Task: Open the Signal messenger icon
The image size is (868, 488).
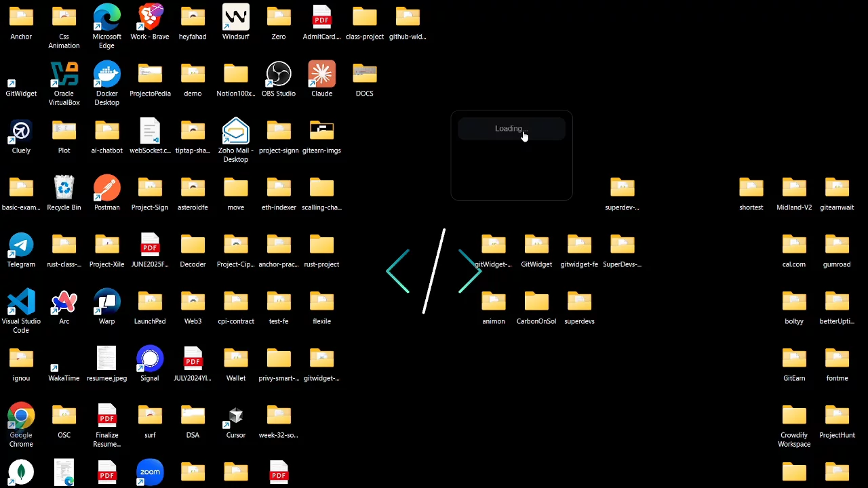Action: coord(150,359)
